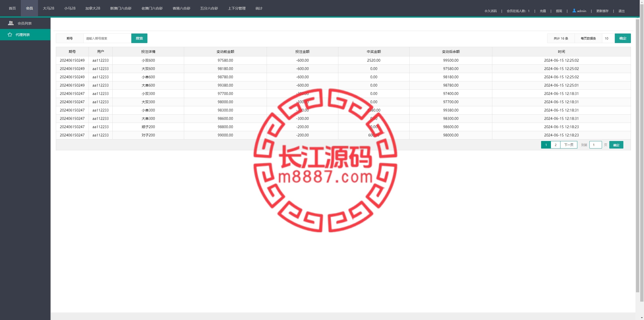
Task: Click the 时间 column header
Action: tap(561, 52)
